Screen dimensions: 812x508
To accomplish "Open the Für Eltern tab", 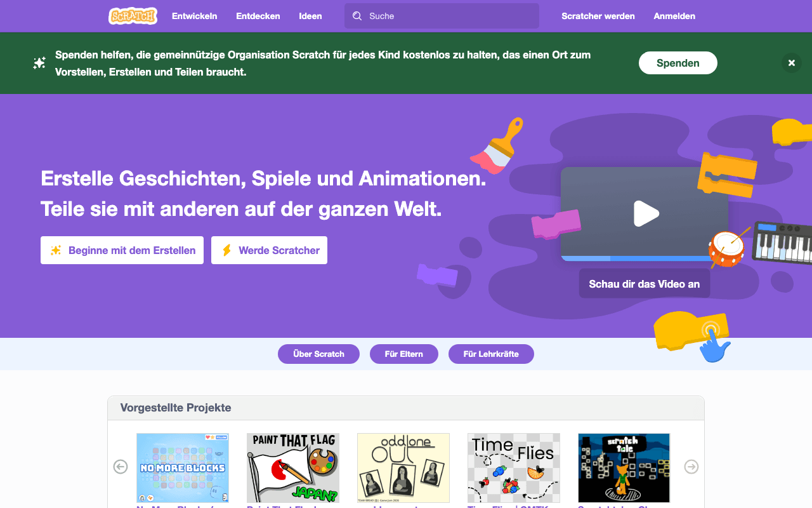I will point(404,354).
